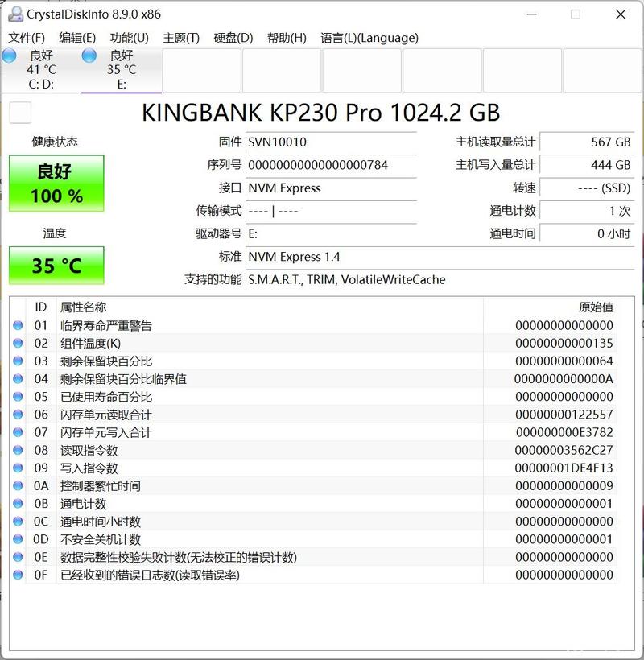Click status dot for attribute 08 读取指令数

point(18,450)
